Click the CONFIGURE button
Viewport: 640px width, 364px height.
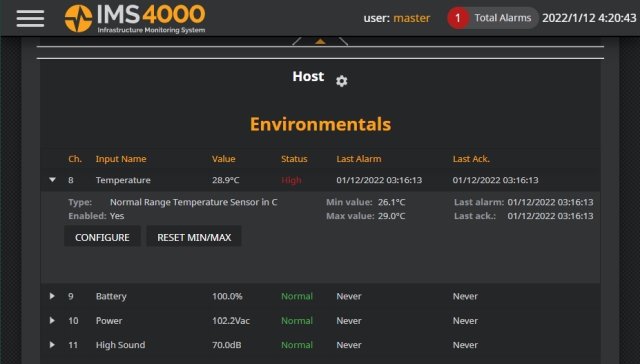coord(102,237)
